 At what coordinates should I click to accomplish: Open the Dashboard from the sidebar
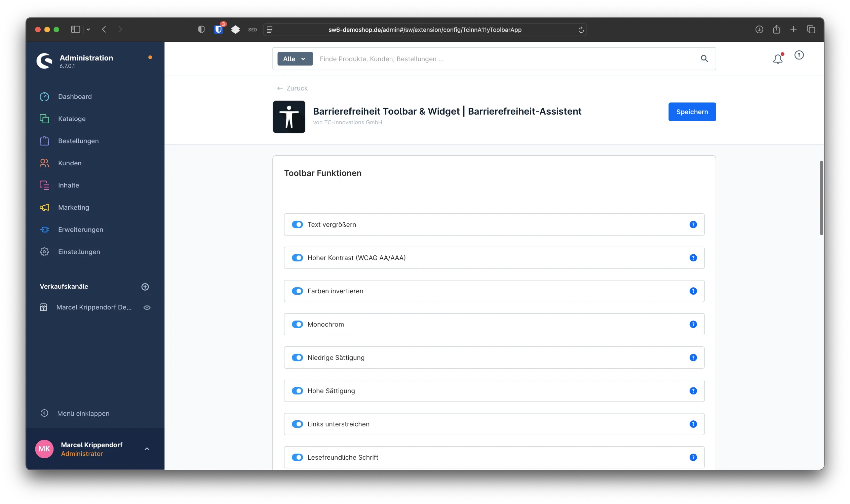point(75,96)
